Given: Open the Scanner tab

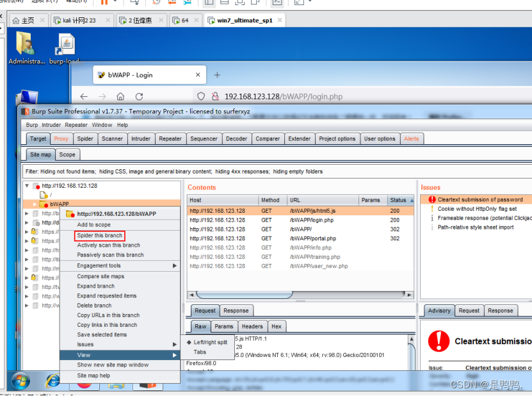Looking at the screenshot, I should pyautogui.click(x=112, y=138).
